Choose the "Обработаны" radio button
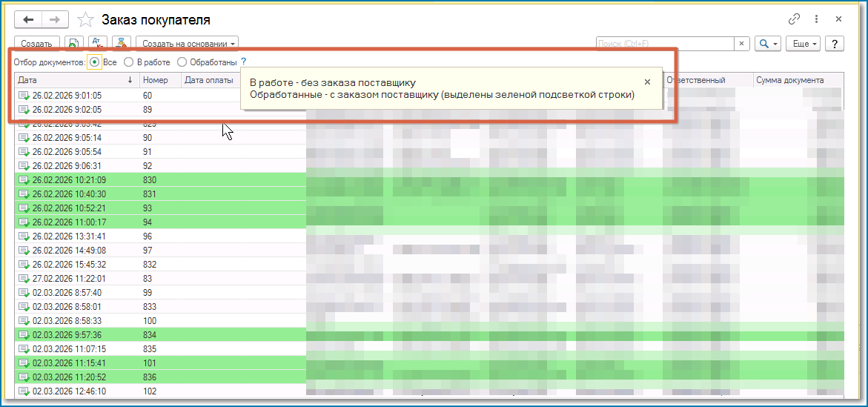The width and height of the screenshot is (868, 407). tap(182, 62)
